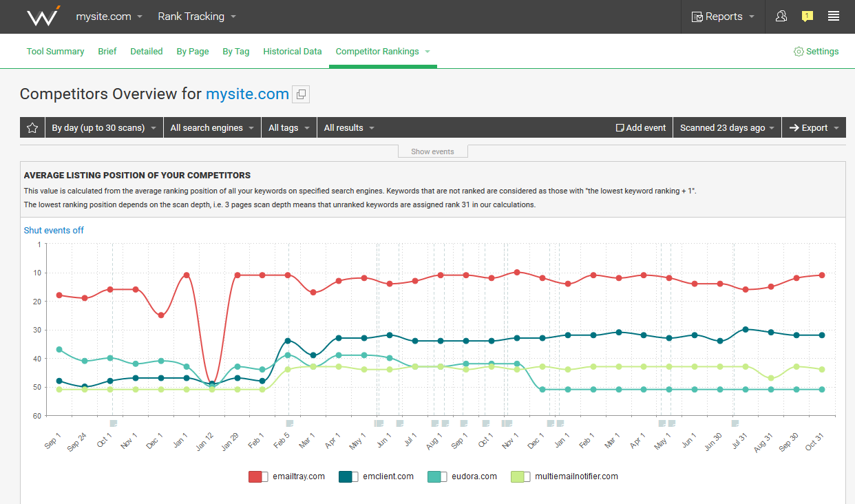This screenshot has width=855, height=504.
Task: Click the multiemailnotifier.com light green color swatch
Action: tap(518, 476)
